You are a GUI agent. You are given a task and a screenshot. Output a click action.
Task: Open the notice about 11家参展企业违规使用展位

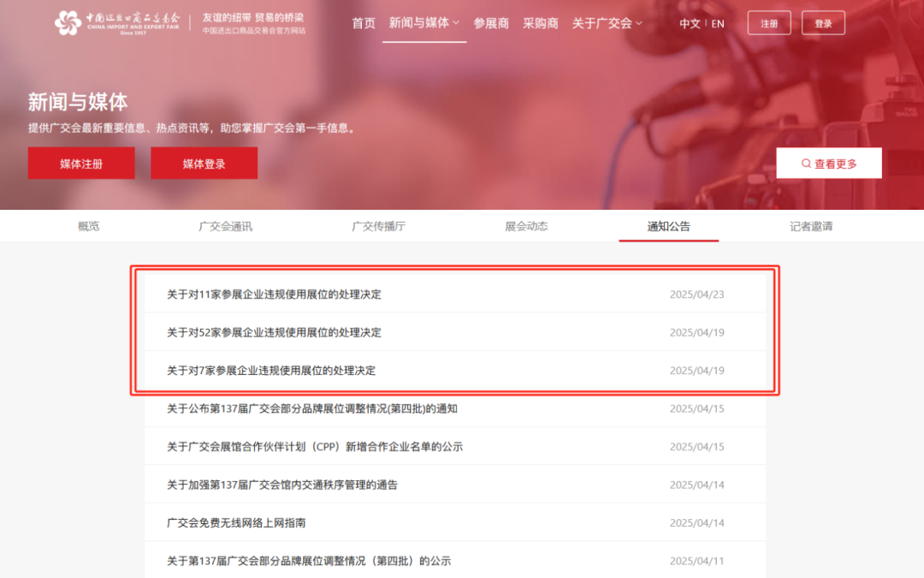pyautogui.click(x=272, y=294)
